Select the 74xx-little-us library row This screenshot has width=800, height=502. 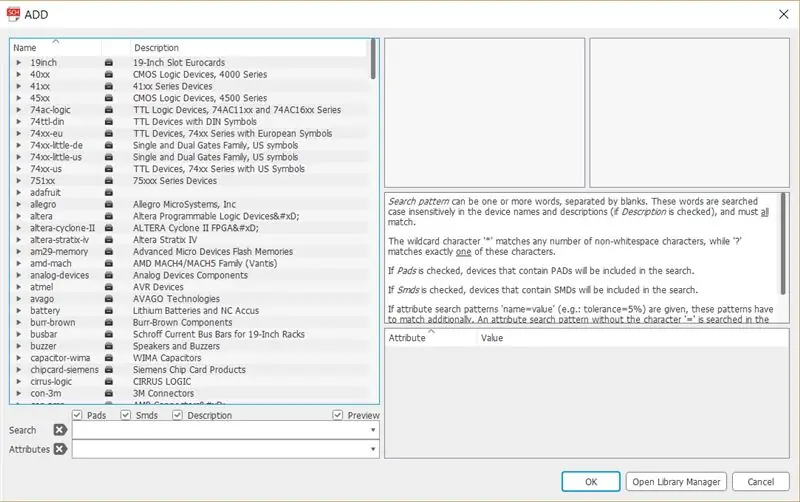pos(190,157)
